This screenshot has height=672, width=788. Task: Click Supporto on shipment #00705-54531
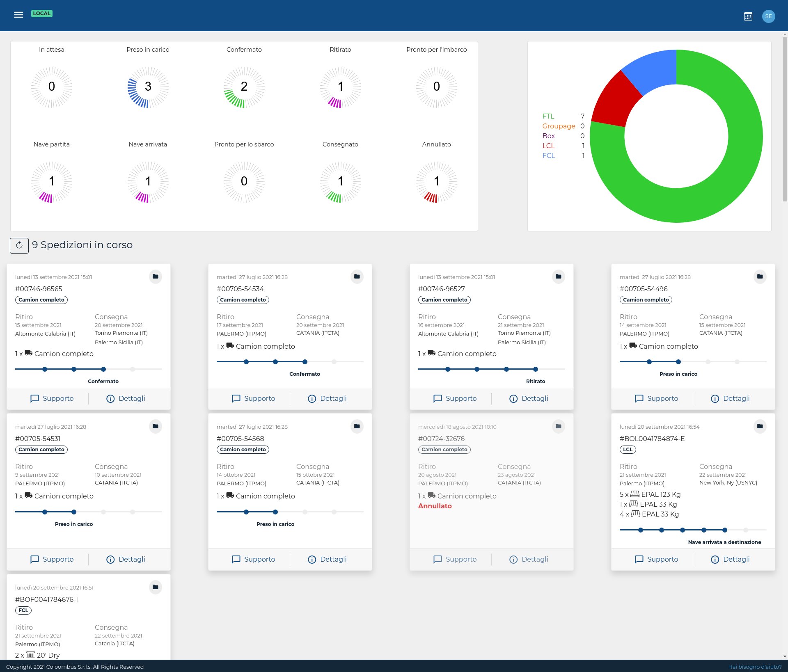[x=52, y=559]
